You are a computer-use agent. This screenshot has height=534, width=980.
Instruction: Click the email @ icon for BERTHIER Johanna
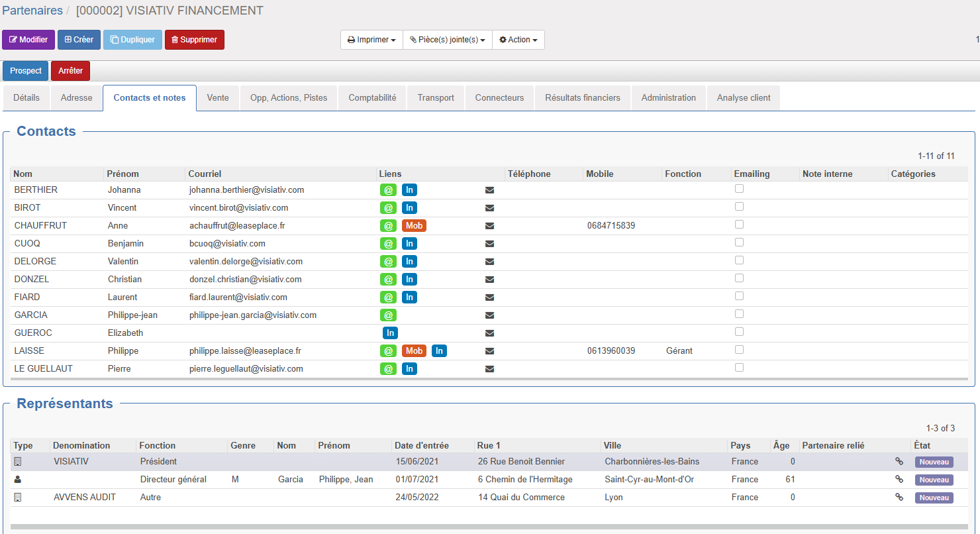pyautogui.click(x=389, y=190)
